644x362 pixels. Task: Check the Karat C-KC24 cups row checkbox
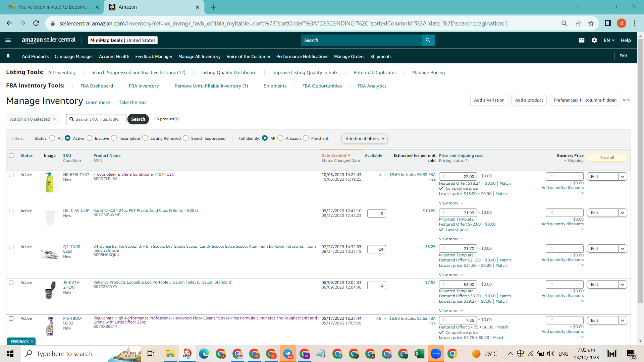(11, 211)
